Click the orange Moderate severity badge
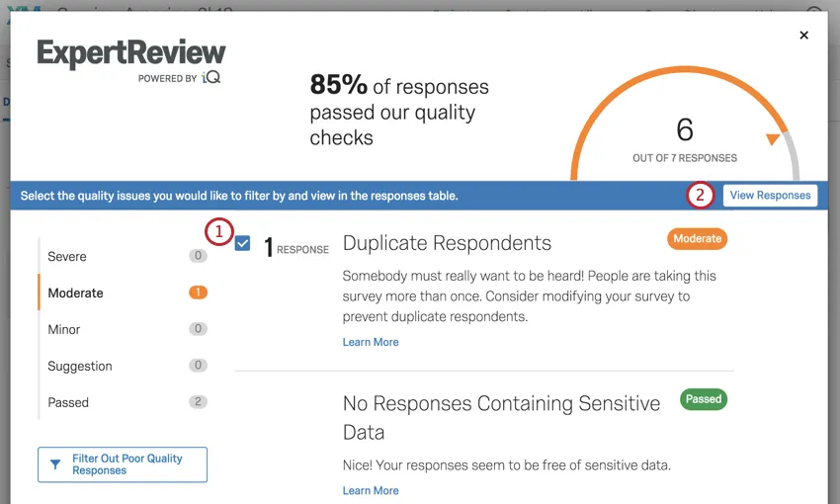 697,239
